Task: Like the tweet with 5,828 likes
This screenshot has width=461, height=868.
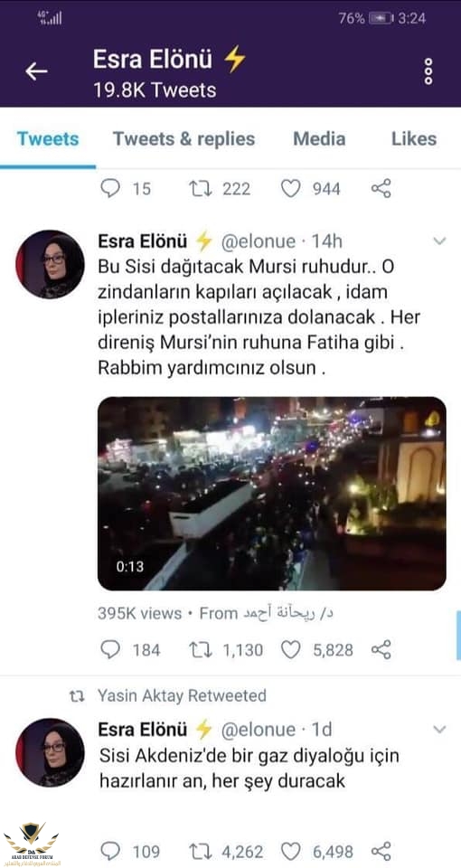Action: point(290,649)
